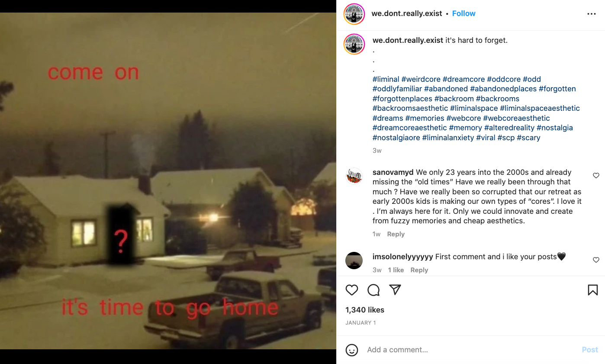Follow the we.dont.really.exist account
This screenshot has width=605, height=364.
click(463, 13)
